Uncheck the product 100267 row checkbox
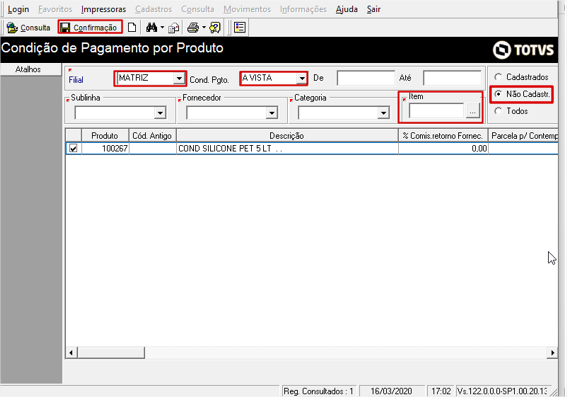Viewport: 567px width, 397px height. click(x=73, y=148)
